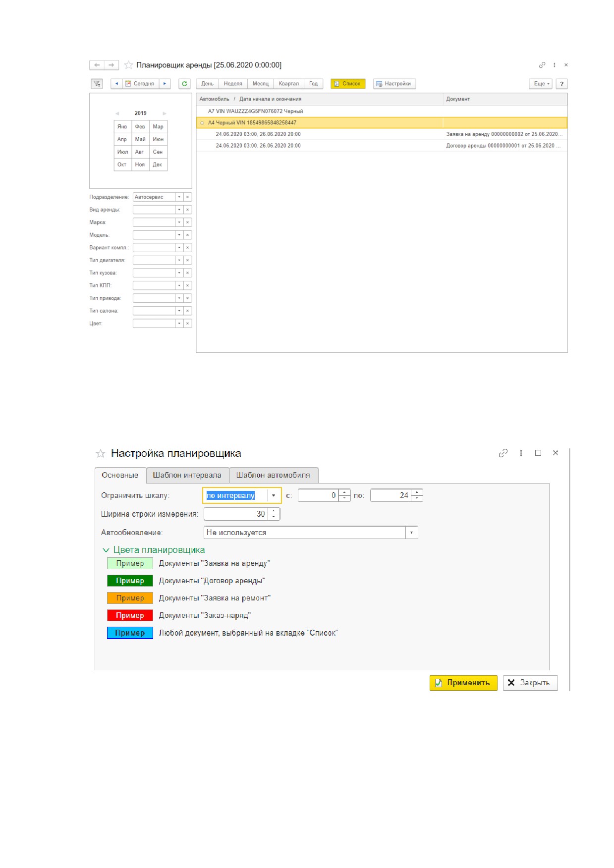The width and height of the screenshot is (614, 868).
Task: Select the Основные tab
Action: pos(120,475)
